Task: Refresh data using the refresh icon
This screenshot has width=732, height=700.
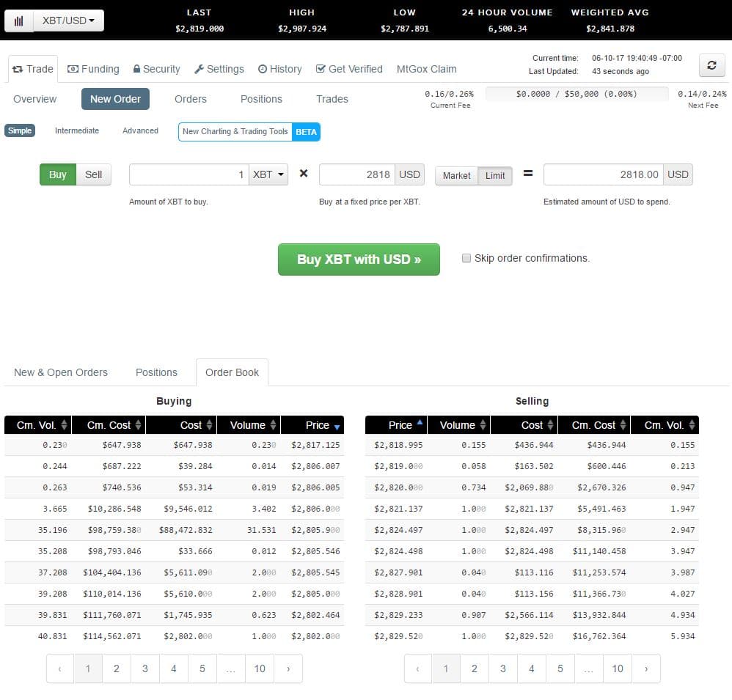Action: [711, 65]
